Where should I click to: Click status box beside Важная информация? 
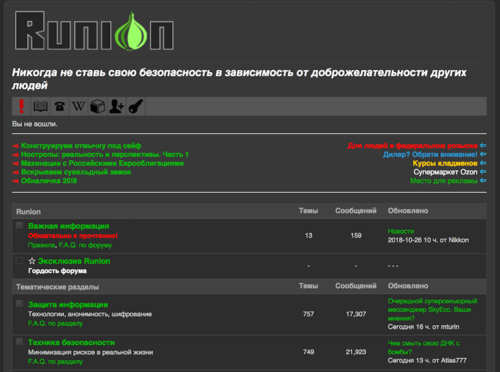coord(20,225)
